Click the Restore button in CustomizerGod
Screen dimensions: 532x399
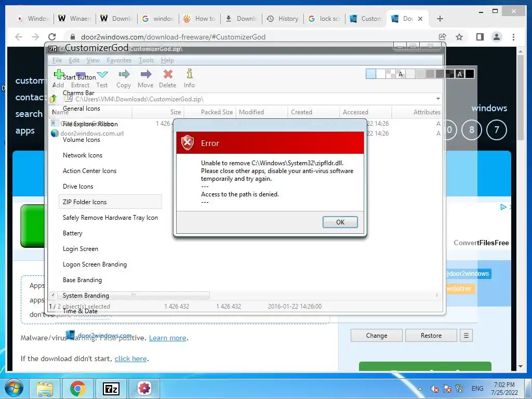[x=431, y=336]
